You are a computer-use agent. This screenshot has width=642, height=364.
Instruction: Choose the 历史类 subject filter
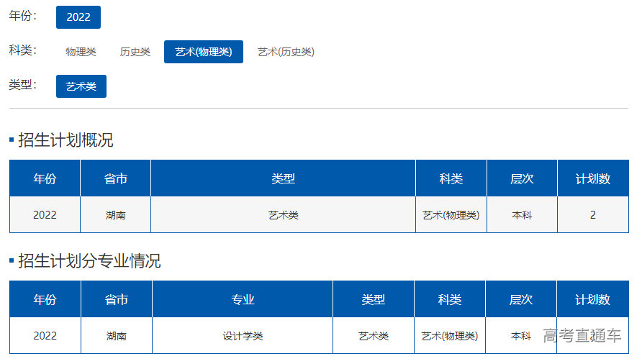[x=135, y=52]
